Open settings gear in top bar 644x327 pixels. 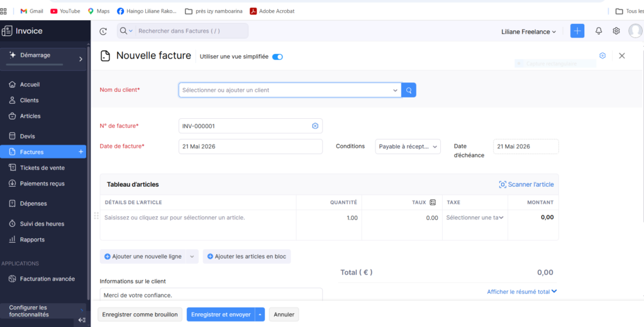pyautogui.click(x=616, y=31)
